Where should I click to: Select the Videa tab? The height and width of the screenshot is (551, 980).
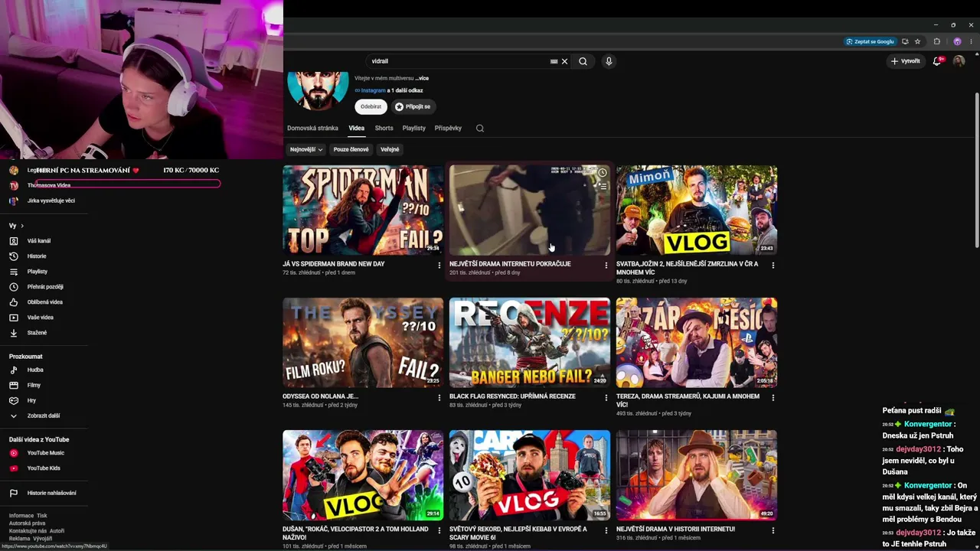[357, 129]
